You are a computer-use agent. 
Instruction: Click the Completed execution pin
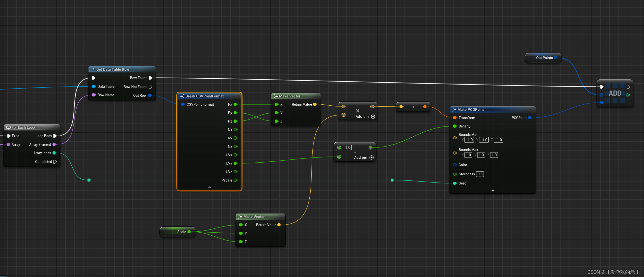point(55,162)
